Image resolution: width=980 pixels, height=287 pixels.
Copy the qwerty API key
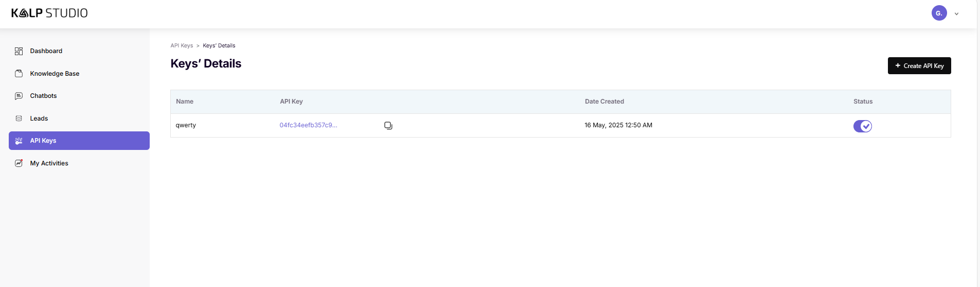coord(388,126)
